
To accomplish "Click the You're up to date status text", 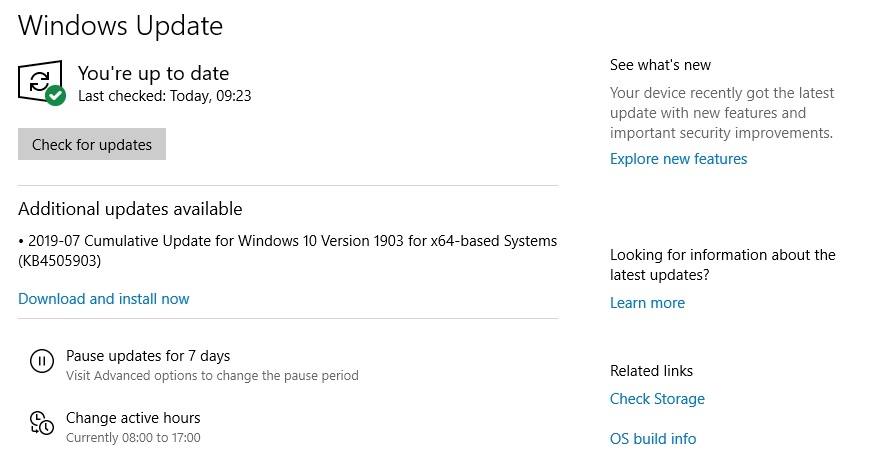I will [x=153, y=73].
